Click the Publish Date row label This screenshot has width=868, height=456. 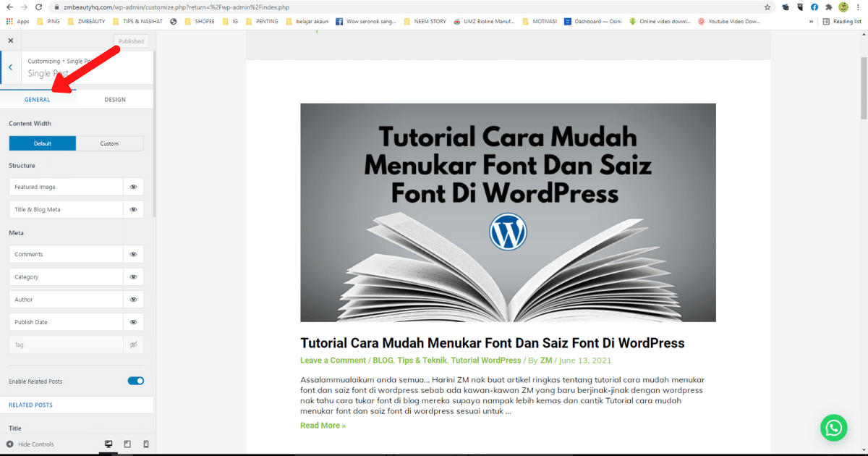coord(31,322)
